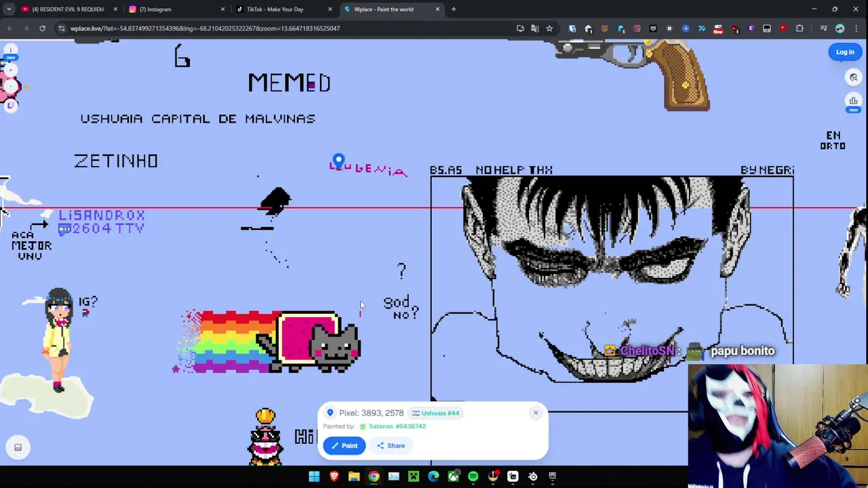Image resolution: width=868 pixels, height=488 pixels.
Task: Click the ZETINHO pixel text
Action: (x=116, y=161)
